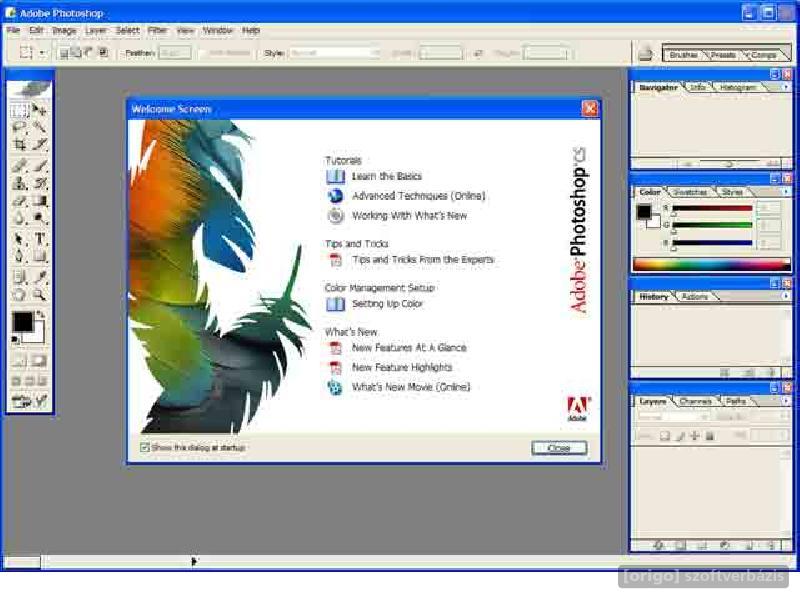Select the Rectangular Marquee tool in the toolbox
The height and width of the screenshot is (600, 800).
tap(19, 110)
